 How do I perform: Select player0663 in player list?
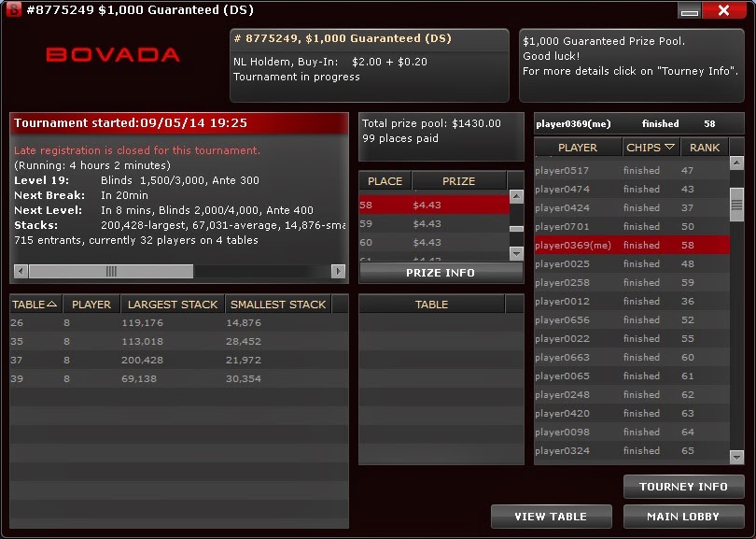pyautogui.click(x=632, y=357)
